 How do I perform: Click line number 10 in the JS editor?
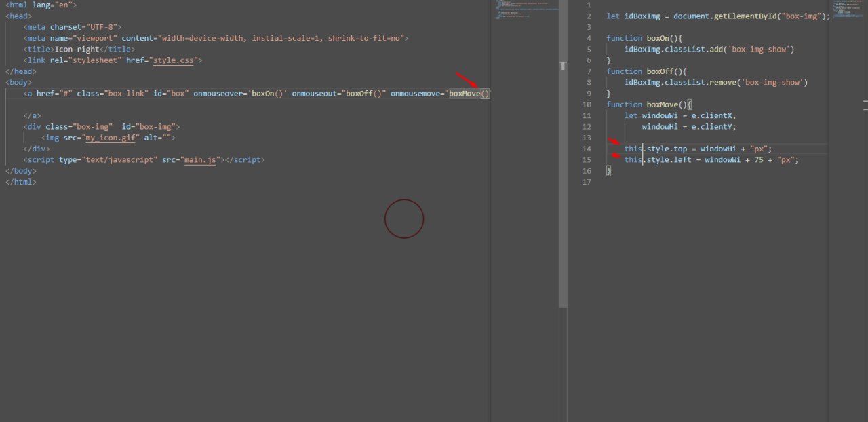pos(587,105)
